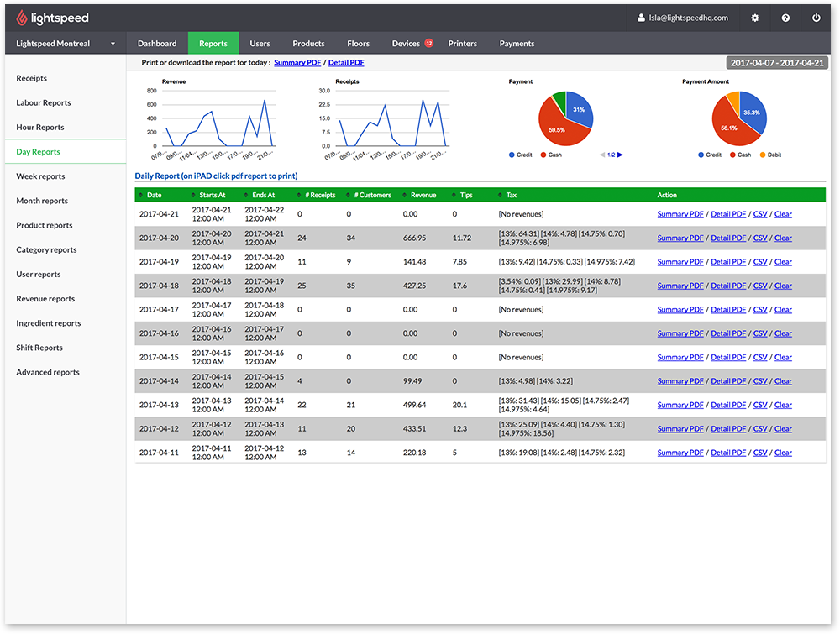The width and height of the screenshot is (840, 634).
Task: Click the help question mark icon
Action: [x=785, y=18]
